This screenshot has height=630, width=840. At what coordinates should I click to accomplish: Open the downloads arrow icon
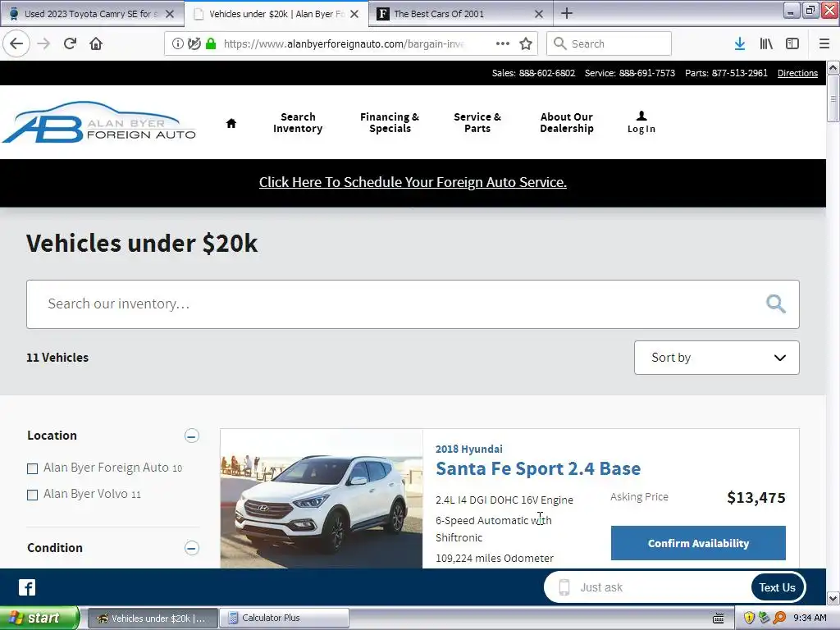[x=740, y=43]
